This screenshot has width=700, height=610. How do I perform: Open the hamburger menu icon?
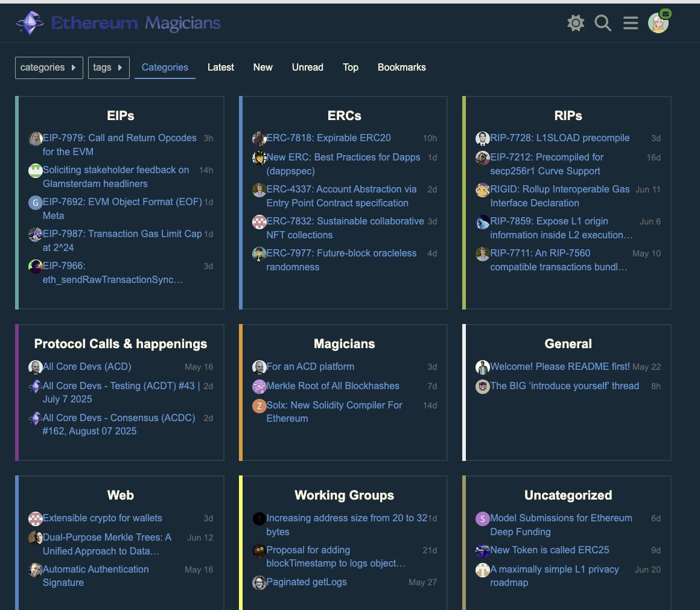631,23
